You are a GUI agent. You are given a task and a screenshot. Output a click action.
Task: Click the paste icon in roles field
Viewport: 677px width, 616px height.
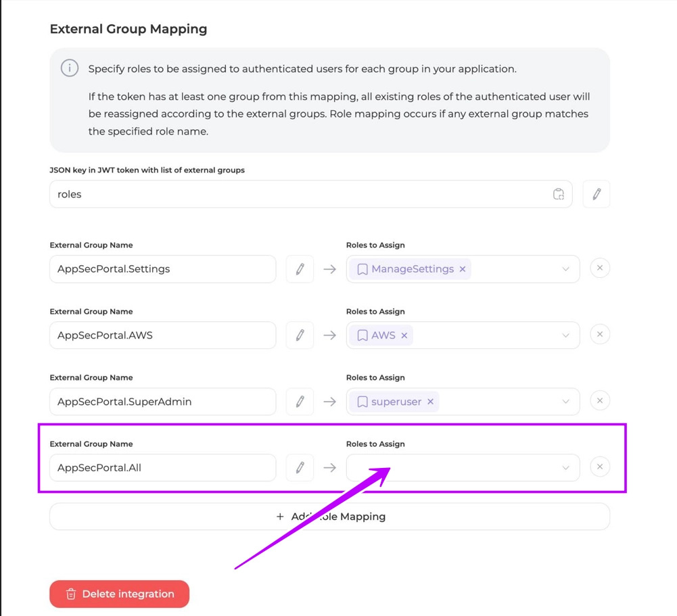(559, 194)
